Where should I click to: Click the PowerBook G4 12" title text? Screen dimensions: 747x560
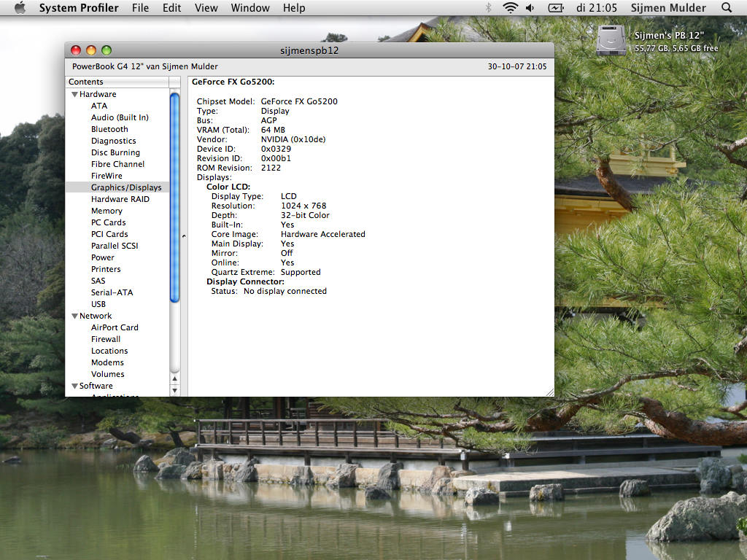[145, 66]
